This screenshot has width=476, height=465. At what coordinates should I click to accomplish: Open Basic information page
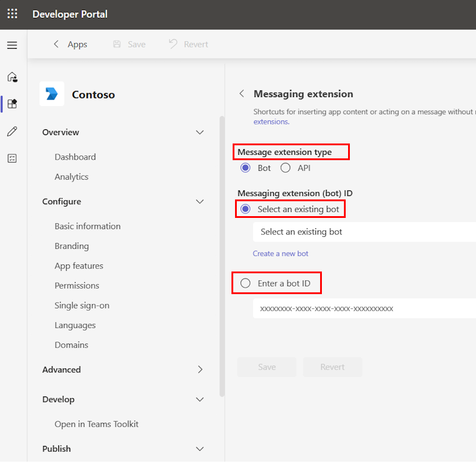click(87, 226)
